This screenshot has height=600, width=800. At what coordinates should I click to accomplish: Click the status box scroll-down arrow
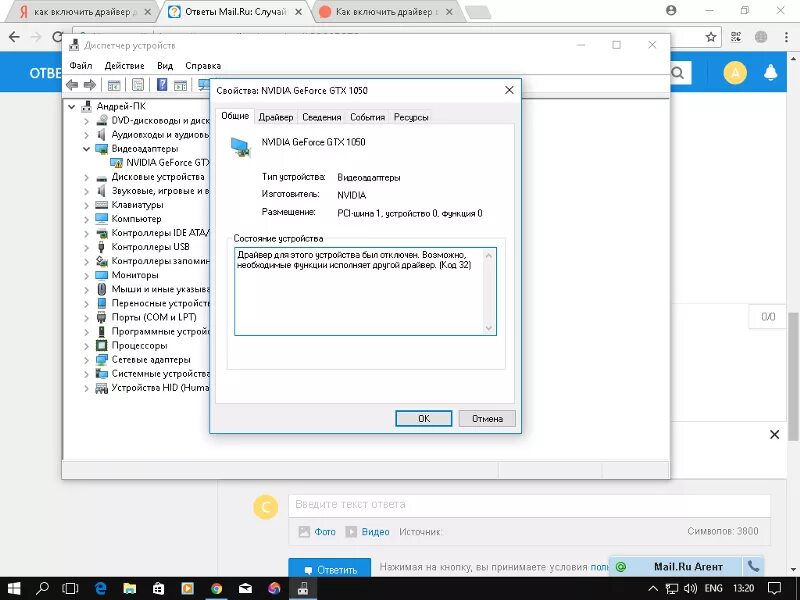pyautogui.click(x=489, y=328)
